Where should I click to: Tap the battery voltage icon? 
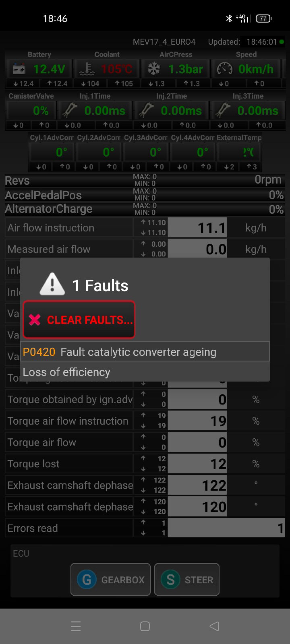coord(18,69)
